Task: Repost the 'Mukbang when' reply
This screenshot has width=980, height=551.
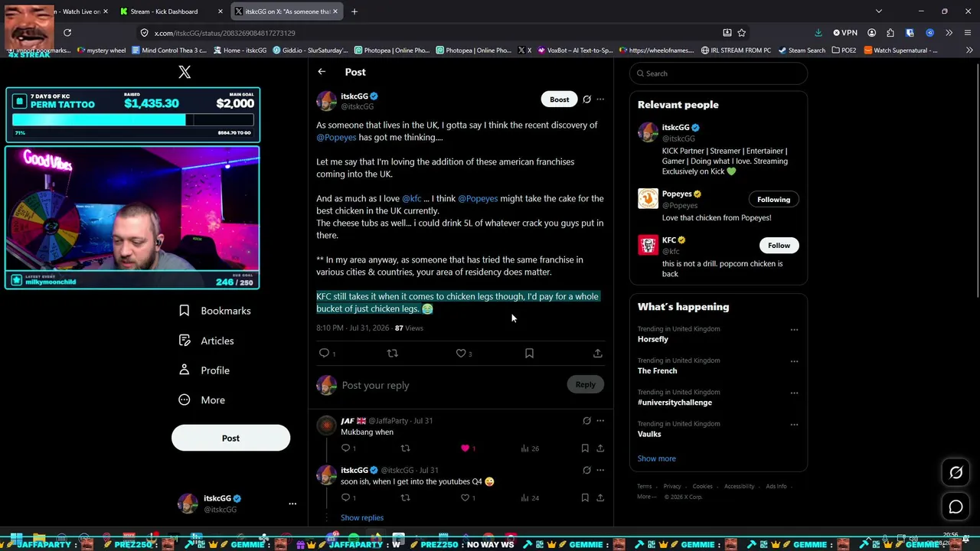Action: coord(405,448)
